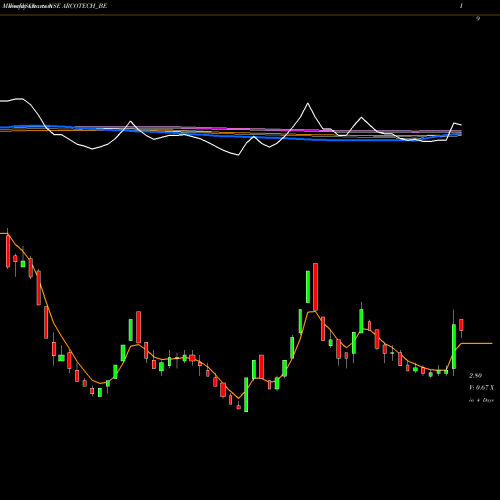This screenshot has width=500, height=500.
Task: Click the '2.80' price label
Action: point(475,376)
